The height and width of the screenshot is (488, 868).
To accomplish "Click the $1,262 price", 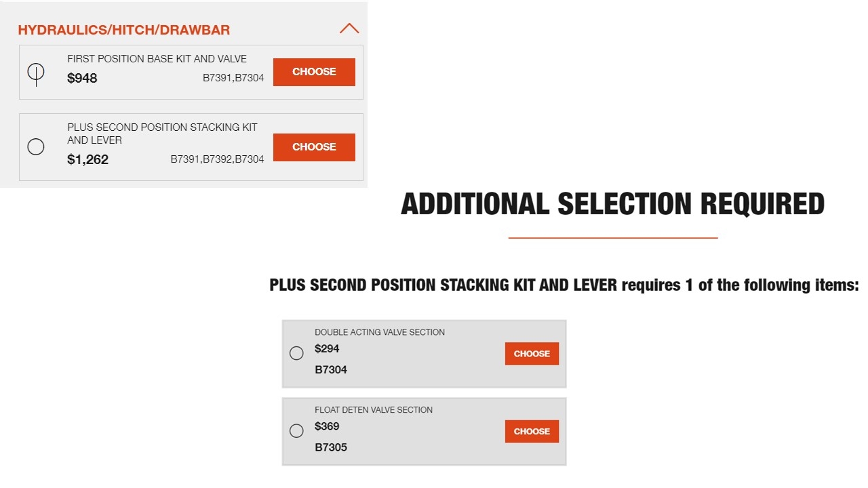I will tap(87, 160).
